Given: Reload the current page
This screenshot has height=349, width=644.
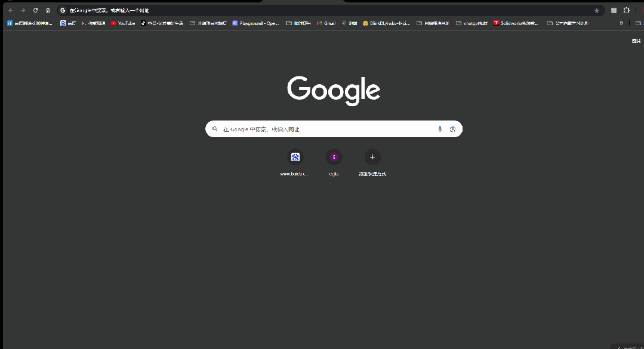Looking at the screenshot, I should [x=35, y=10].
